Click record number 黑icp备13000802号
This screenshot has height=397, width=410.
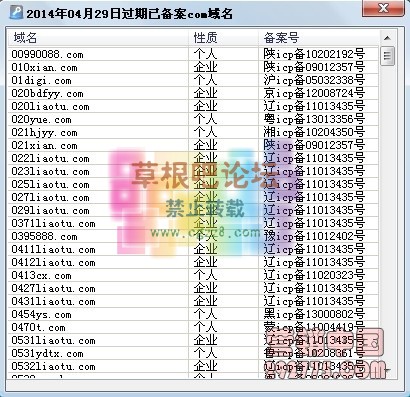[314, 314]
